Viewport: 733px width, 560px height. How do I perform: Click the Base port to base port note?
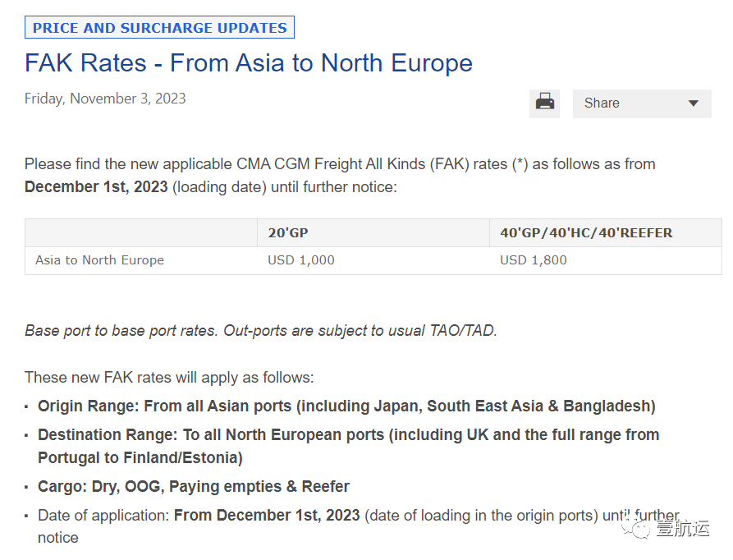[x=261, y=331]
